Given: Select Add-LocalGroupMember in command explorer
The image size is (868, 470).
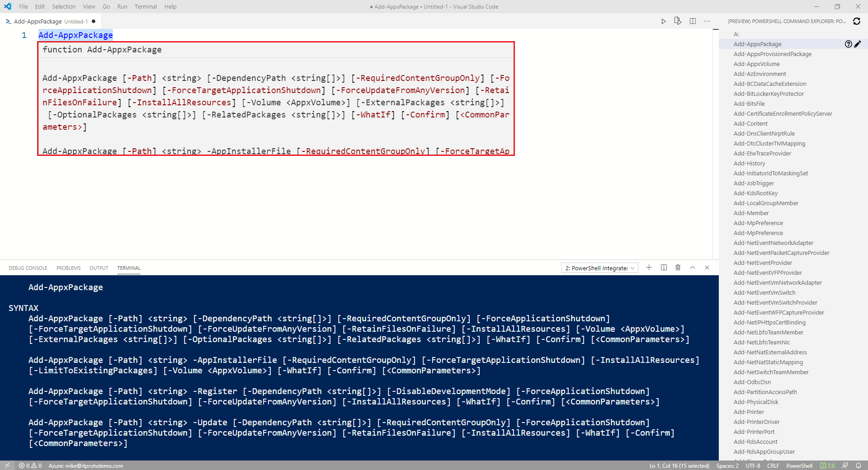Looking at the screenshot, I should pos(766,203).
